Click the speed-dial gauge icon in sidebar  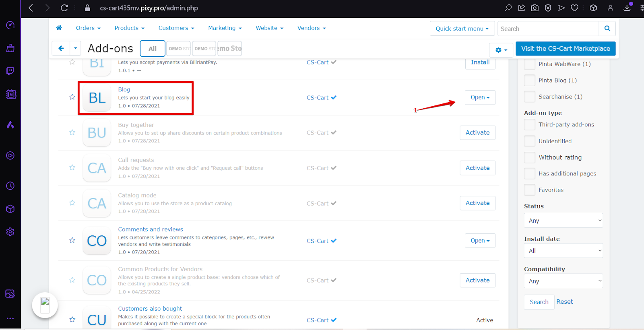pos(10,25)
